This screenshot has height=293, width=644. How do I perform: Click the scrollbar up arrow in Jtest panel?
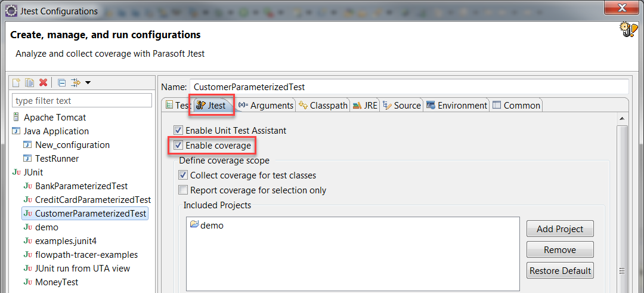pyautogui.click(x=622, y=119)
